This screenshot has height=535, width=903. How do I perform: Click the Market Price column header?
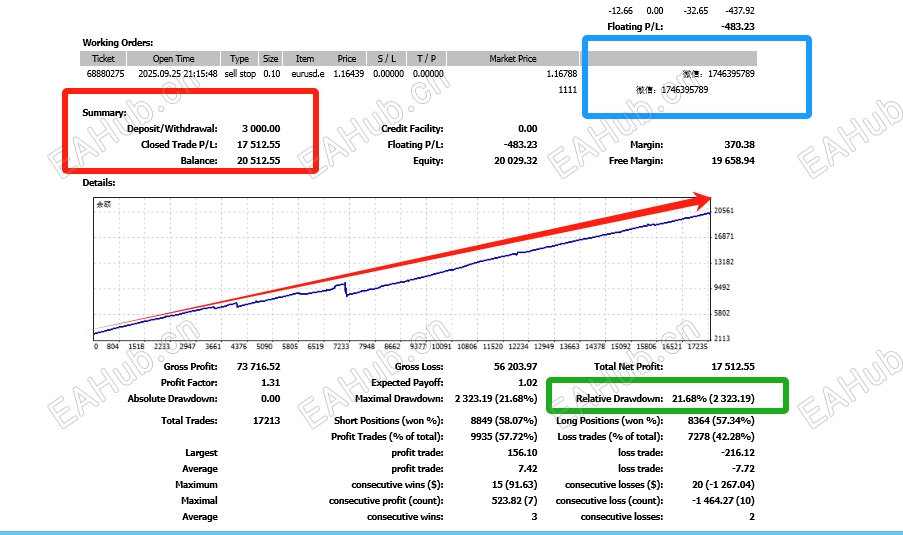[x=513, y=59]
